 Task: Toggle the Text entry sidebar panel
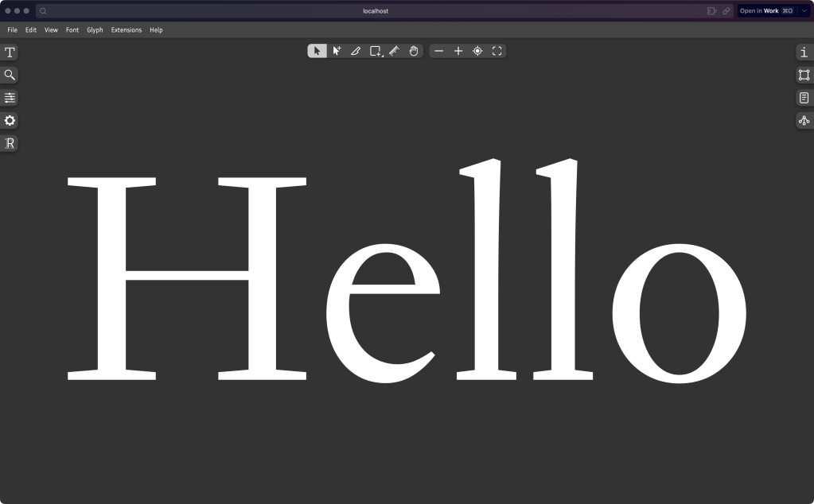pyautogui.click(x=10, y=52)
